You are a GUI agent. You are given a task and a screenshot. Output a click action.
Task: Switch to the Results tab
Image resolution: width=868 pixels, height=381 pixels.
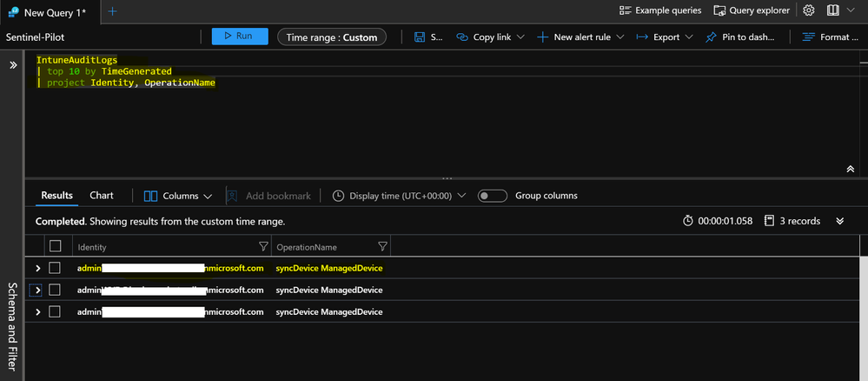coord(57,195)
